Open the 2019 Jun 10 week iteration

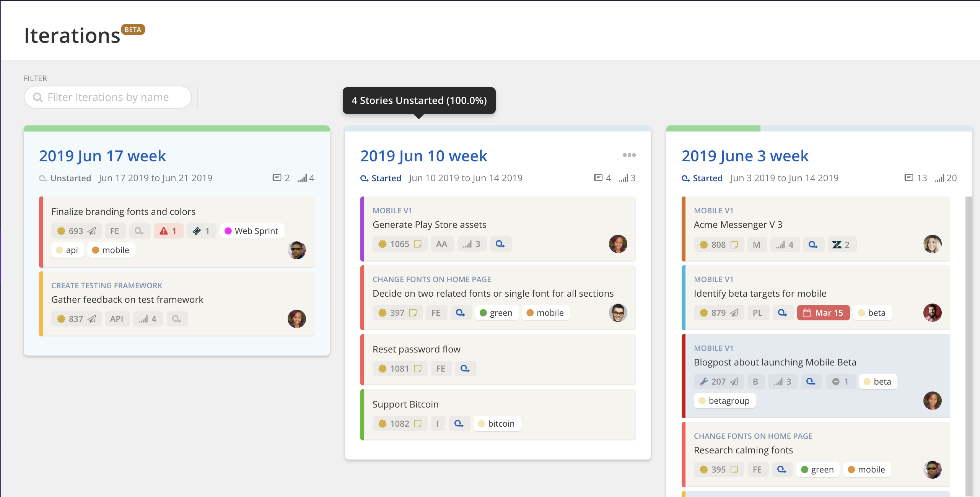coord(424,156)
